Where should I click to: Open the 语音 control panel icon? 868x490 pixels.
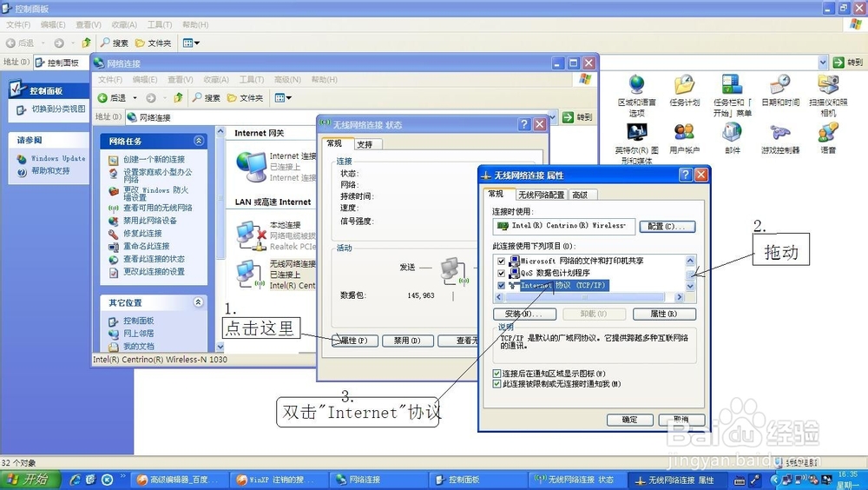(828, 132)
